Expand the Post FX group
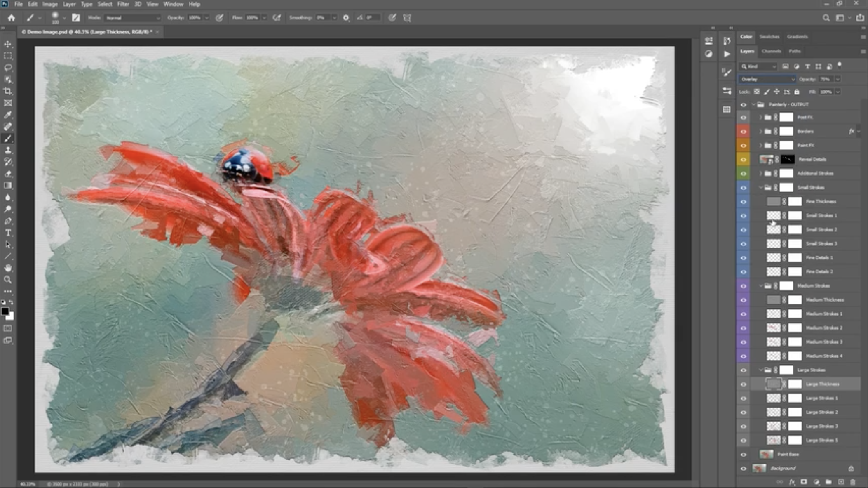 [x=761, y=118]
